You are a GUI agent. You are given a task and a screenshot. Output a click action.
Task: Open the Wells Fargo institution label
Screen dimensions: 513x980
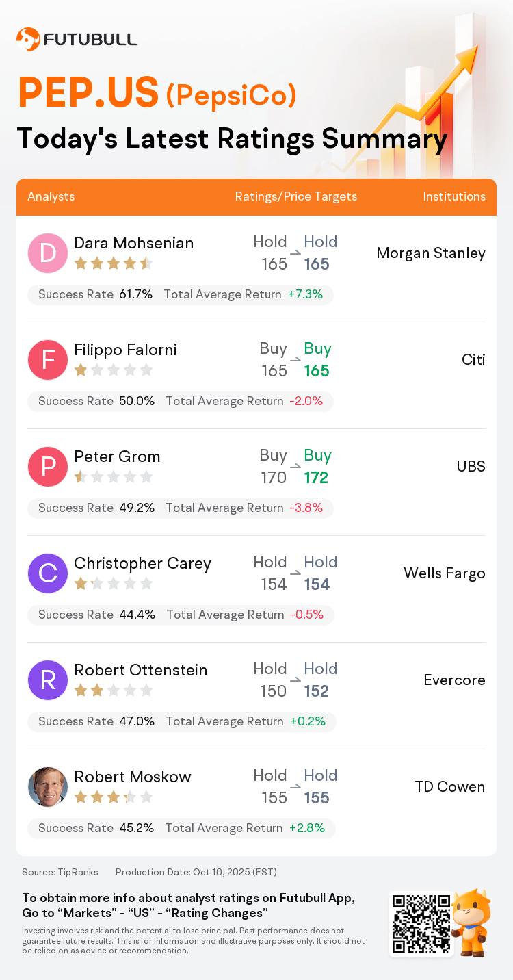445,573
